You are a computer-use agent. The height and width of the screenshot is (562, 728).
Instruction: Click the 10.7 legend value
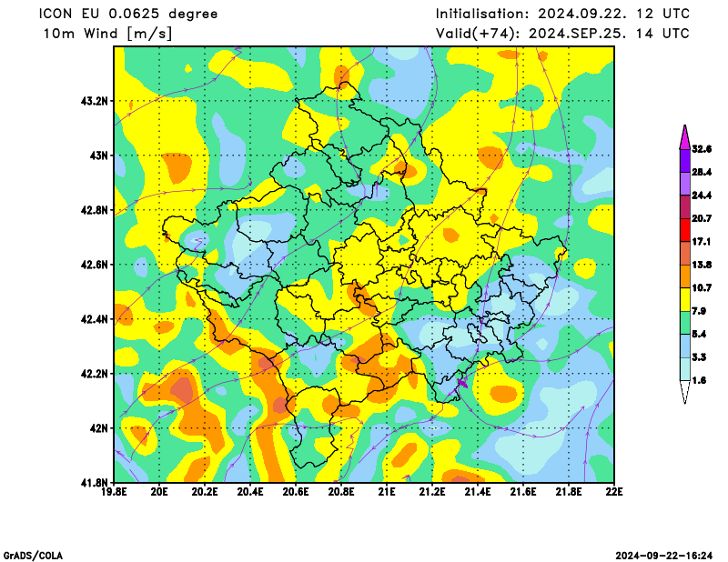tap(702, 288)
